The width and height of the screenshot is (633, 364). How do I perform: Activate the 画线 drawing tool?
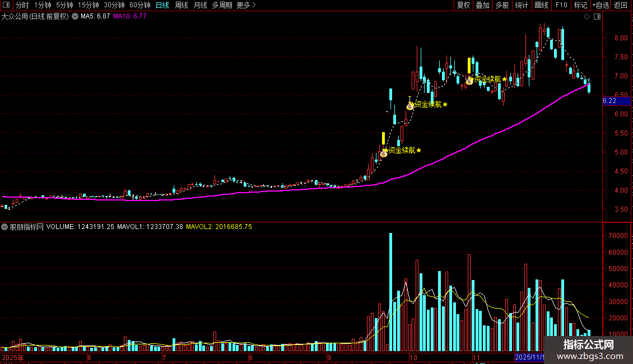[541, 5]
